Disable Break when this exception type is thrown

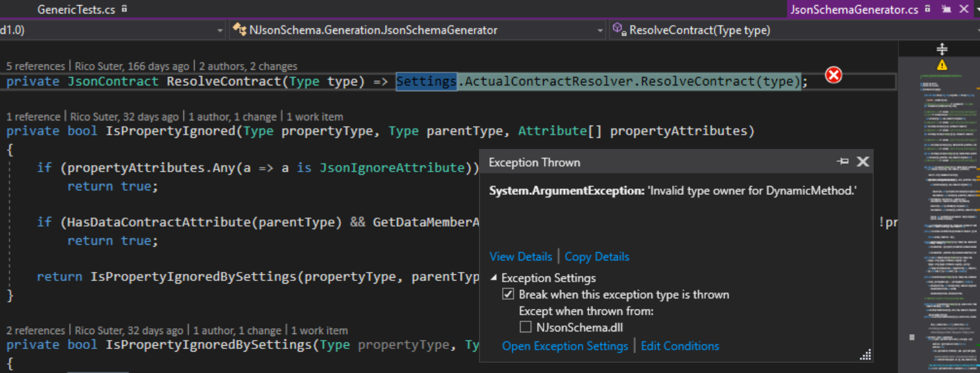pyautogui.click(x=509, y=294)
